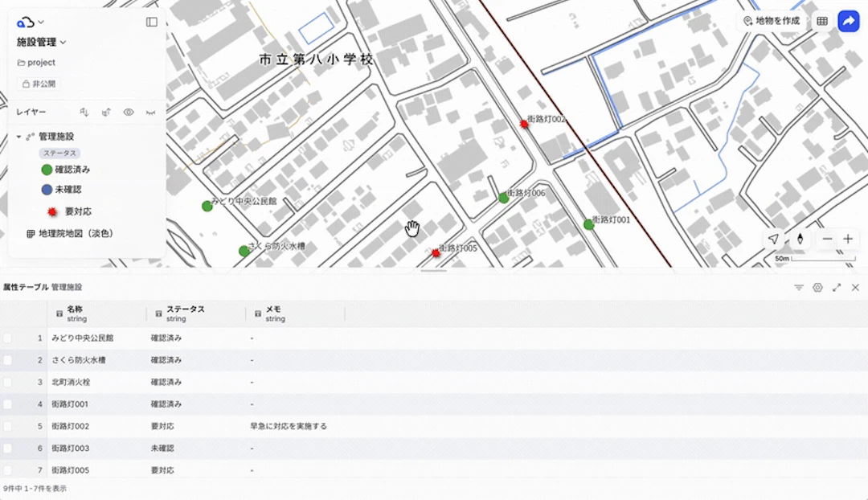Click the さくら防火水槽 name cell
Image resolution: width=868 pixels, height=500 pixels.
(x=97, y=360)
